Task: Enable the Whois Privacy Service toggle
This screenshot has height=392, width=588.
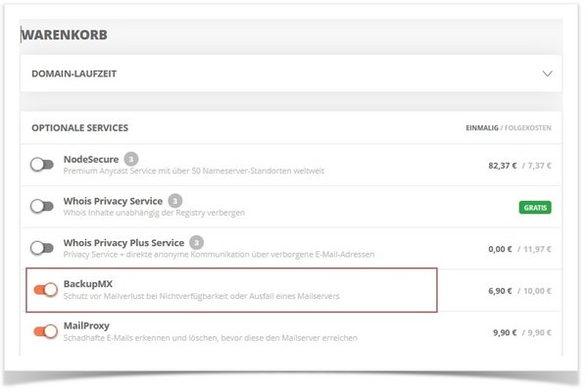Action: 42,206
